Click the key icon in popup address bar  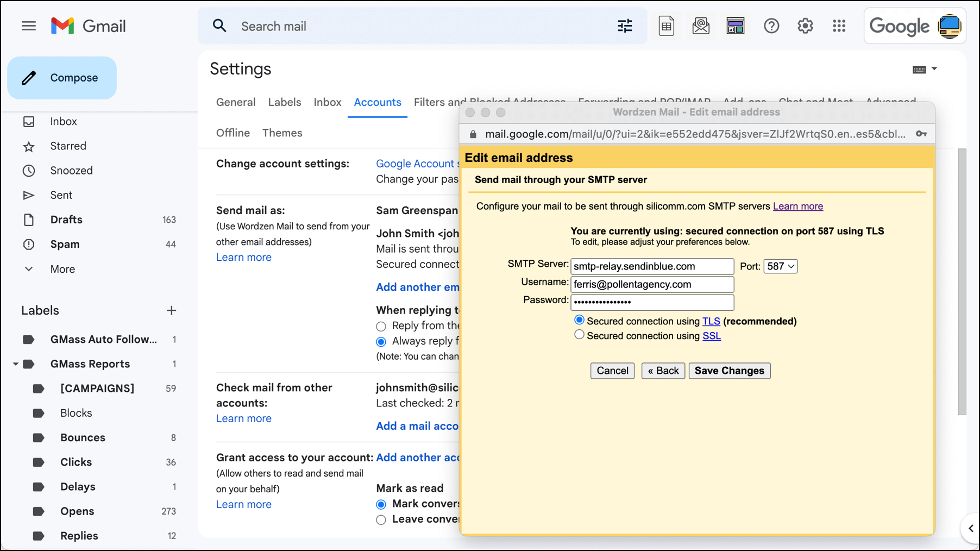coord(921,134)
